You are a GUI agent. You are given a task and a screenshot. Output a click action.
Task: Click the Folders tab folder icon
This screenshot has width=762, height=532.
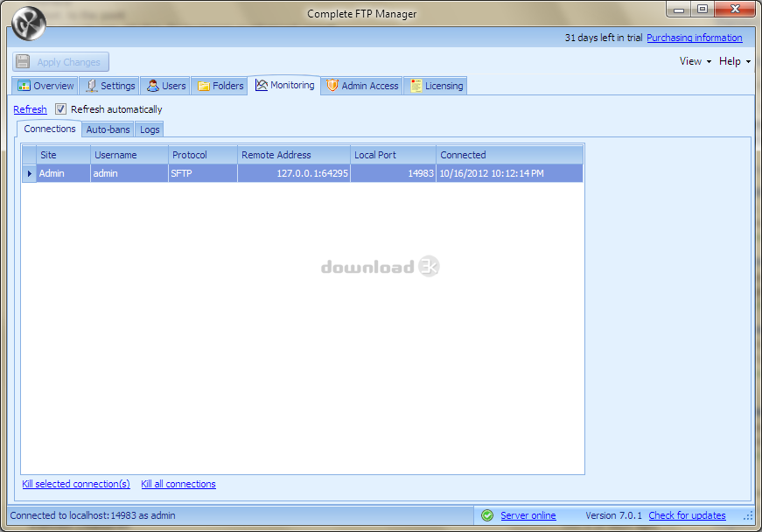(204, 86)
